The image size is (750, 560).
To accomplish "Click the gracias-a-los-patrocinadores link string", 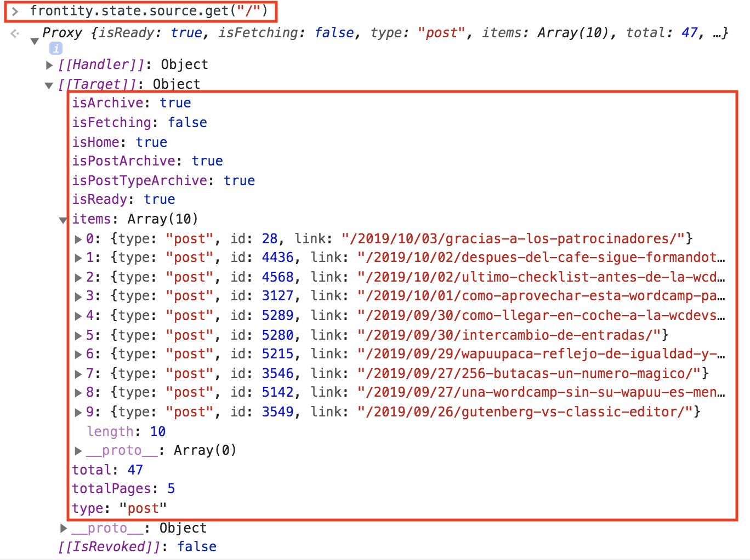I will (x=513, y=239).
